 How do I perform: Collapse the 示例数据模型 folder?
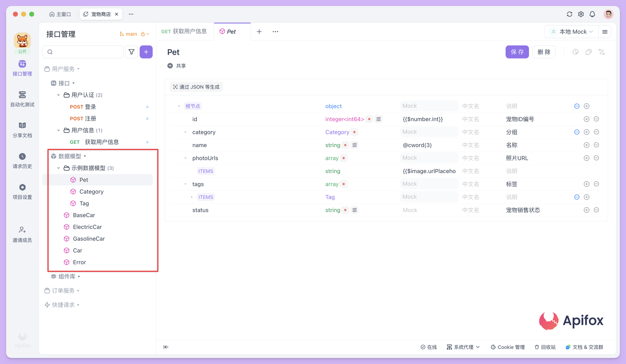pyautogui.click(x=58, y=168)
